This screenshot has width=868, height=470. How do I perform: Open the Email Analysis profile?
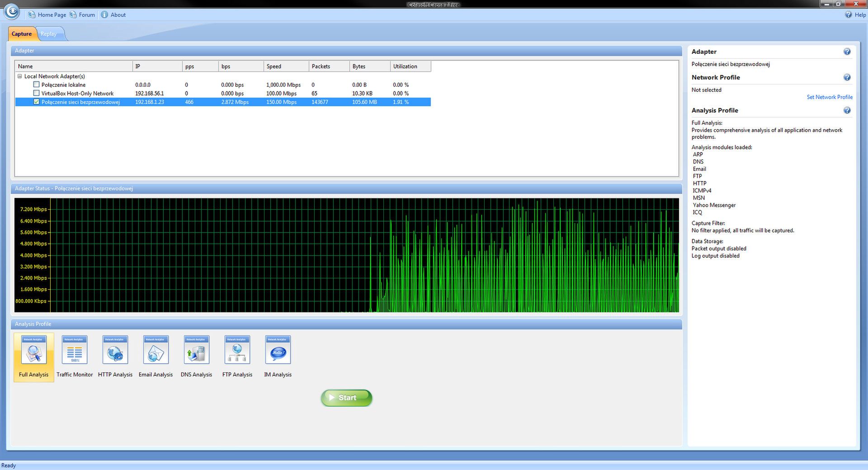point(156,349)
